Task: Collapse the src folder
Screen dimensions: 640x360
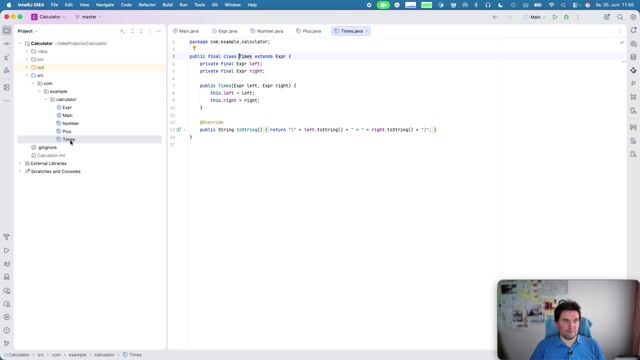Action: 27,76
